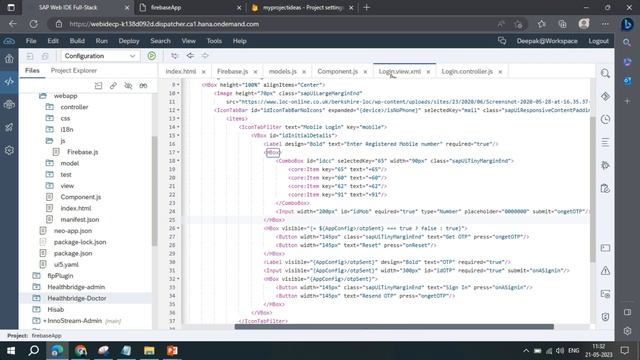
Task: Switch to the Firebase.js editor tab
Action: (x=232, y=71)
